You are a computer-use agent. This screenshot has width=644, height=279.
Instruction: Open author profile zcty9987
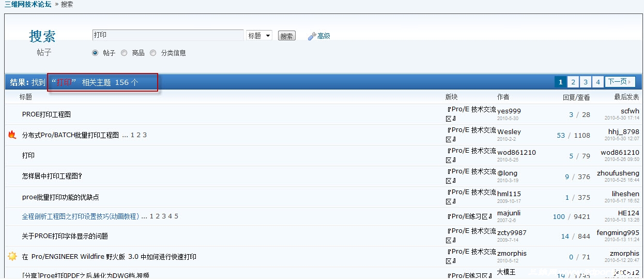tap(512, 233)
